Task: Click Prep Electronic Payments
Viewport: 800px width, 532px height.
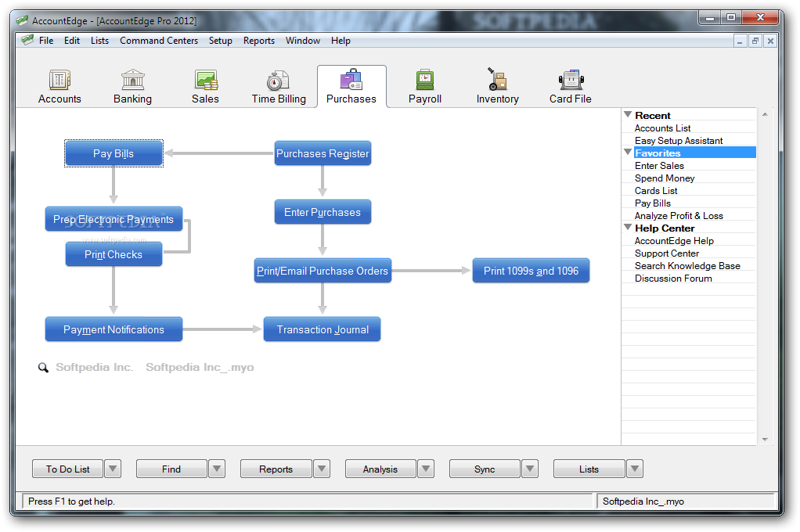Action: coord(114,219)
